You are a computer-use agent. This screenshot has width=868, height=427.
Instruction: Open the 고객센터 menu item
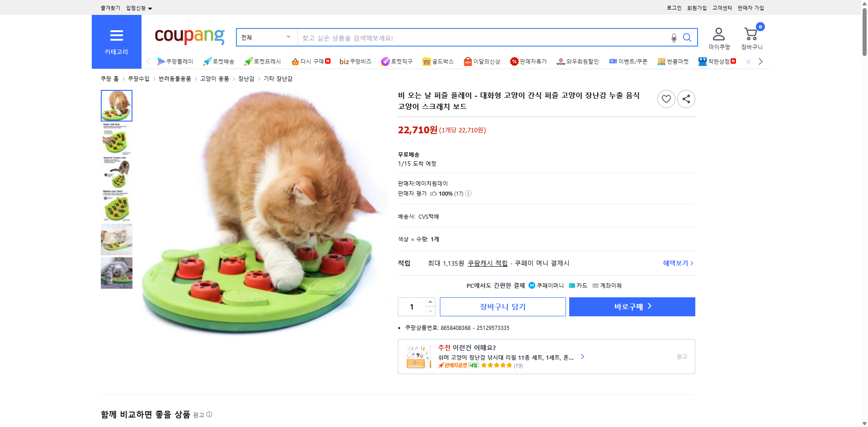722,8
